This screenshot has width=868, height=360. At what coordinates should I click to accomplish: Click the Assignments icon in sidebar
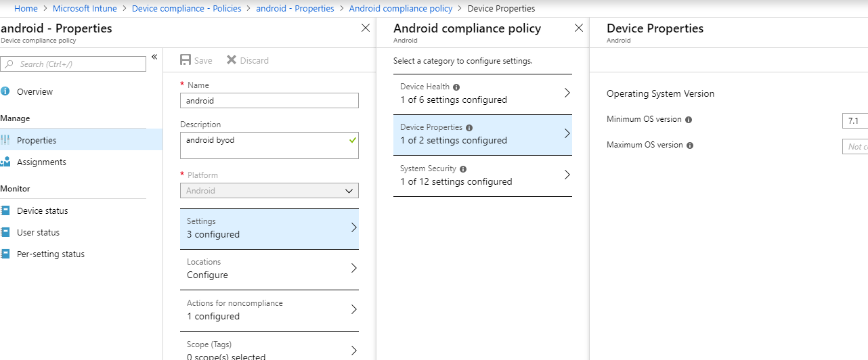click(x=6, y=162)
